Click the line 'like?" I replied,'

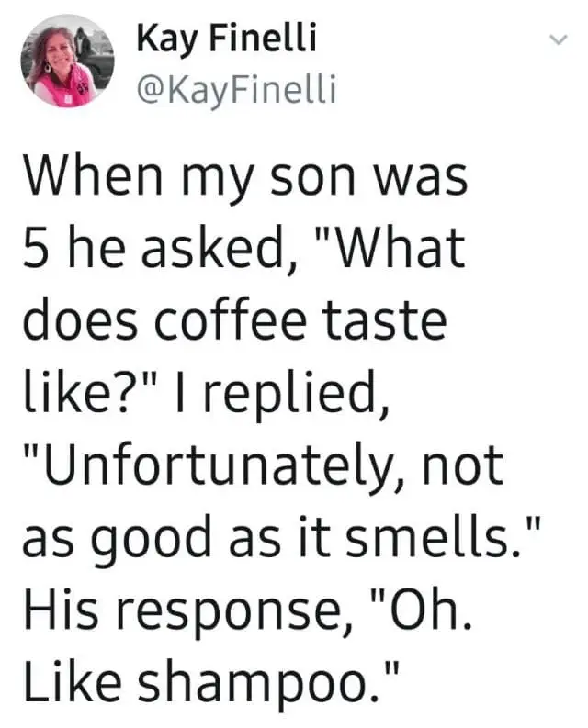[x=207, y=393]
